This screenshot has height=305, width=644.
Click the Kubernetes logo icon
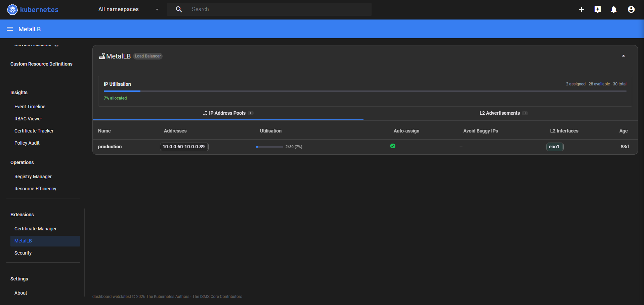[12, 9]
